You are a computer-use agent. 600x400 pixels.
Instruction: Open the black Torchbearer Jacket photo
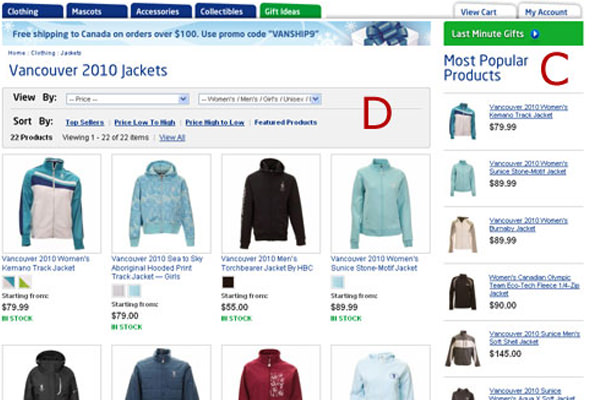point(271,203)
